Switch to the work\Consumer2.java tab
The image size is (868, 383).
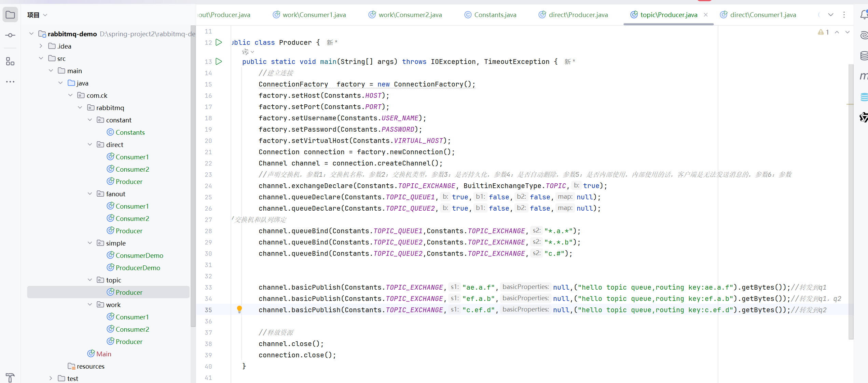click(x=410, y=15)
